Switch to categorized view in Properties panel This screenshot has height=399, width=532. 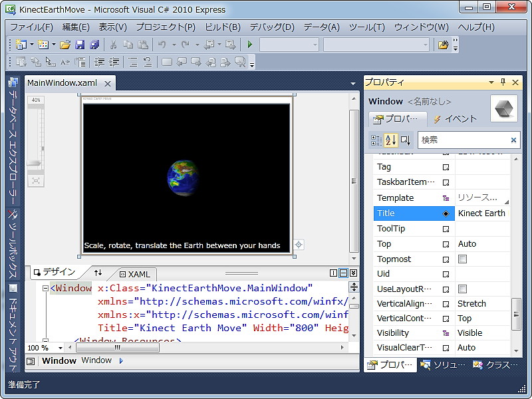376,140
